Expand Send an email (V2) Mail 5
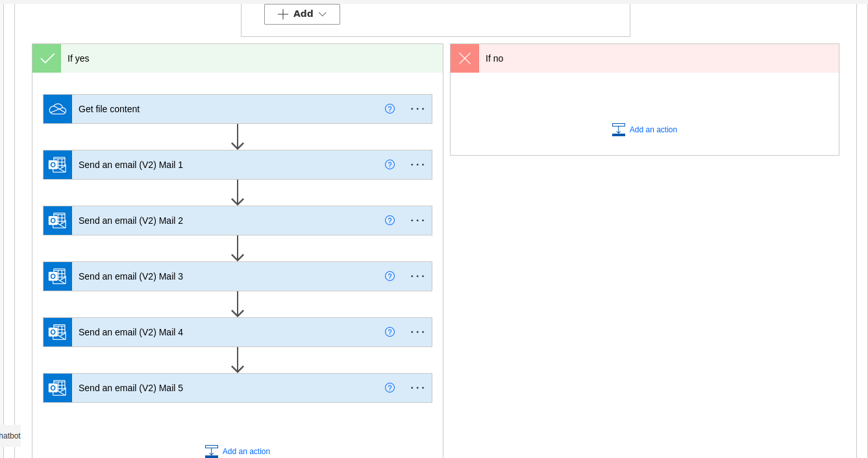This screenshot has height=458, width=868. coord(238,388)
